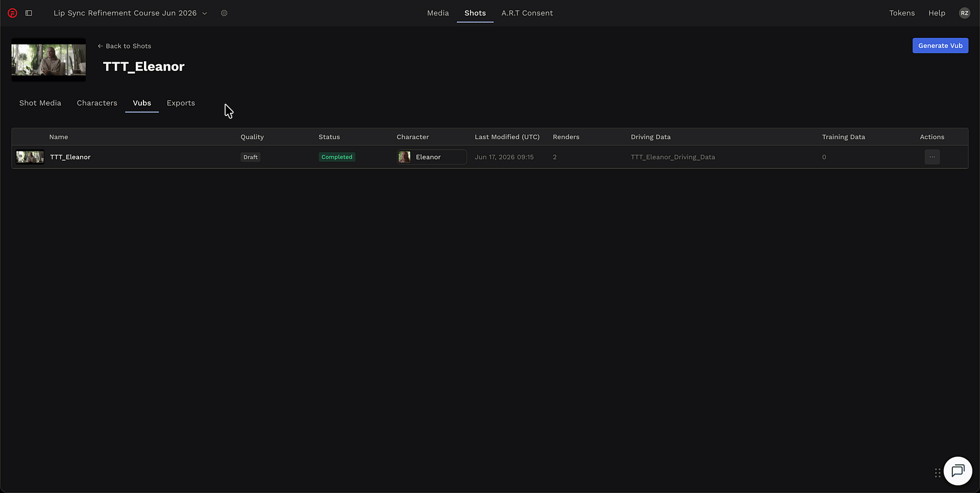Open the chat support bubble
Image resolution: width=980 pixels, height=493 pixels.
click(x=958, y=471)
